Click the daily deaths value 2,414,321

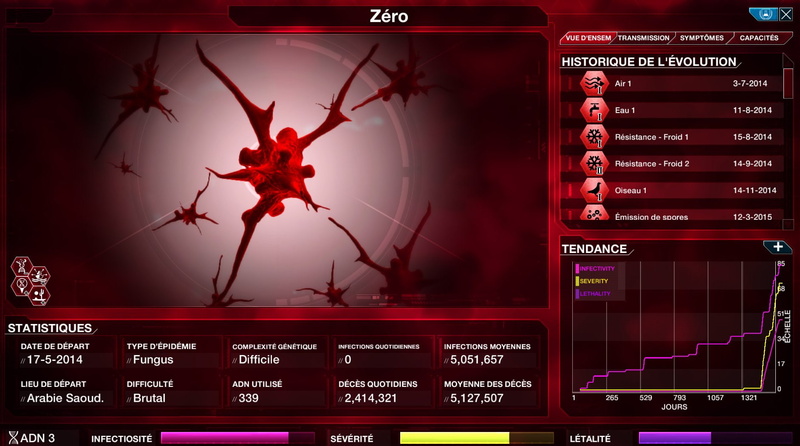tap(370, 398)
